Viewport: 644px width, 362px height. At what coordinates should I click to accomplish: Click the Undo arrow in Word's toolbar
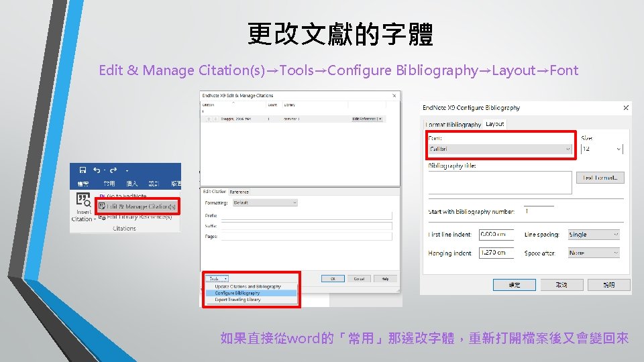pyautogui.click(x=97, y=170)
